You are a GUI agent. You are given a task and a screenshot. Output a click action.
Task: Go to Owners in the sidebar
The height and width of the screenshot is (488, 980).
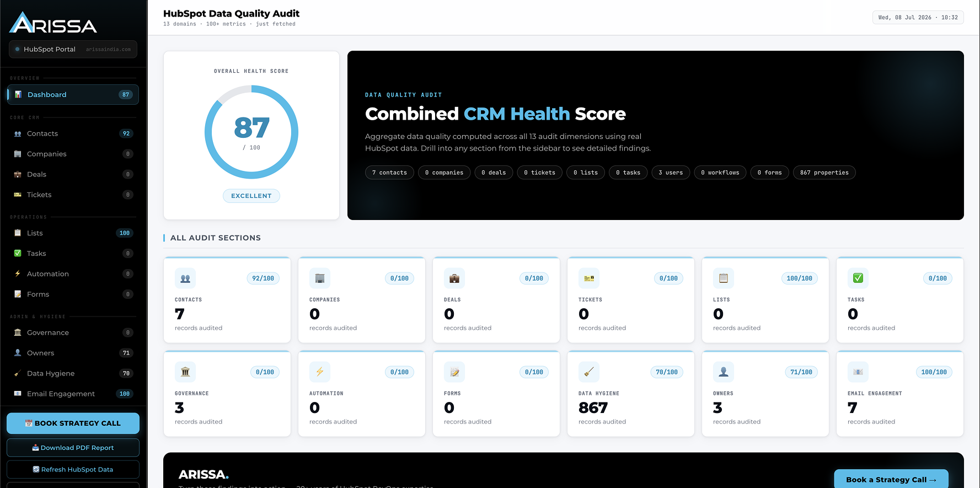click(73, 353)
